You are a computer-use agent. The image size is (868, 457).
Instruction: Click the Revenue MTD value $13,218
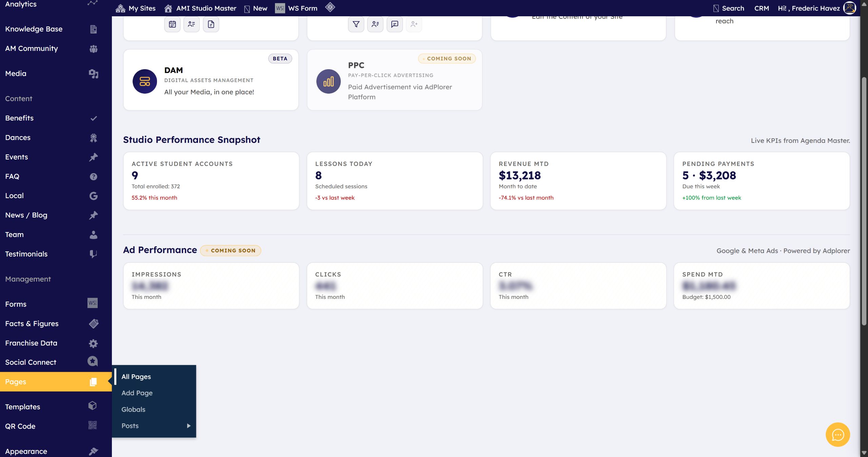(x=519, y=175)
